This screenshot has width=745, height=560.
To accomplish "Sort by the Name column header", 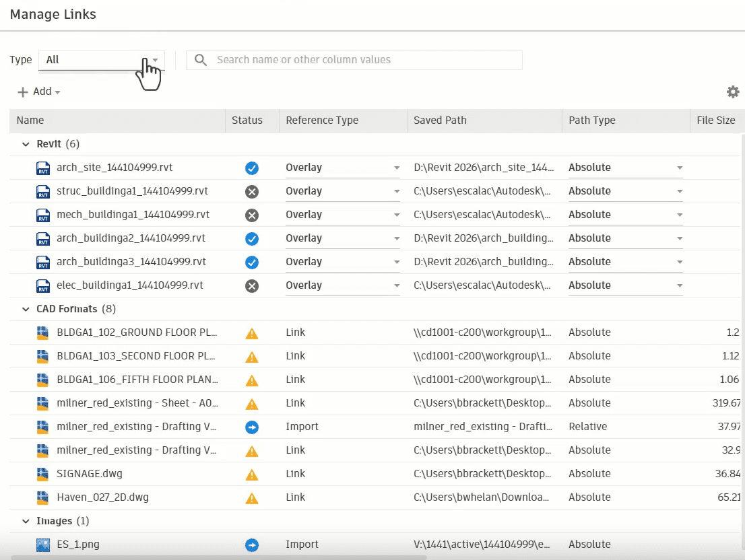I will pyautogui.click(x=30, y=120).
